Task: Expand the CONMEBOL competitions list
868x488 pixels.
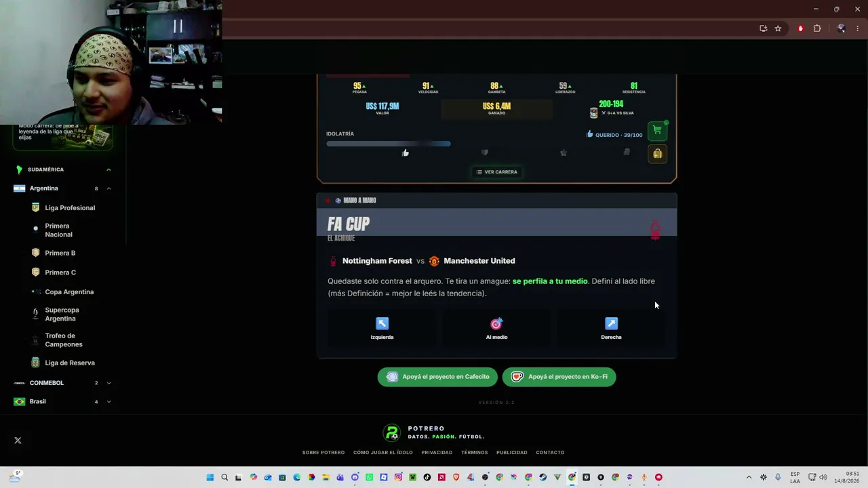Action: (108, 383)
